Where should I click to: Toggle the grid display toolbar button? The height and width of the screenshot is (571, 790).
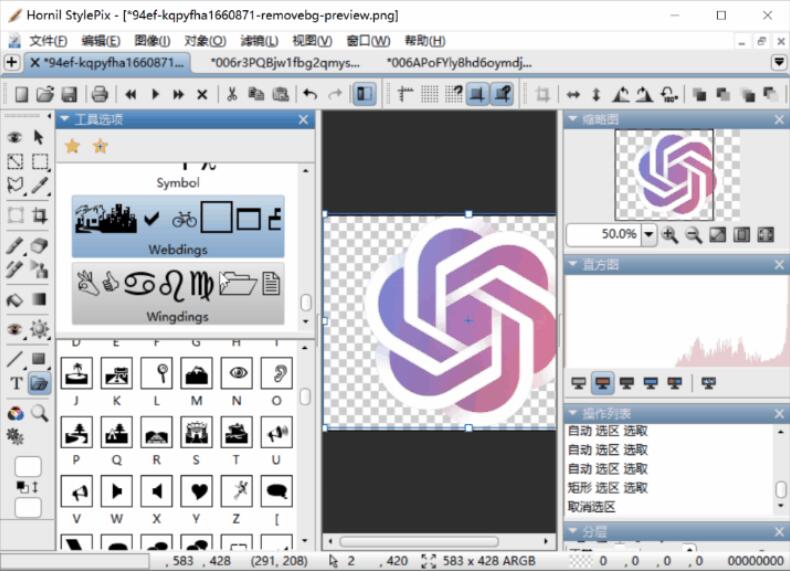[x=430, y=94]
